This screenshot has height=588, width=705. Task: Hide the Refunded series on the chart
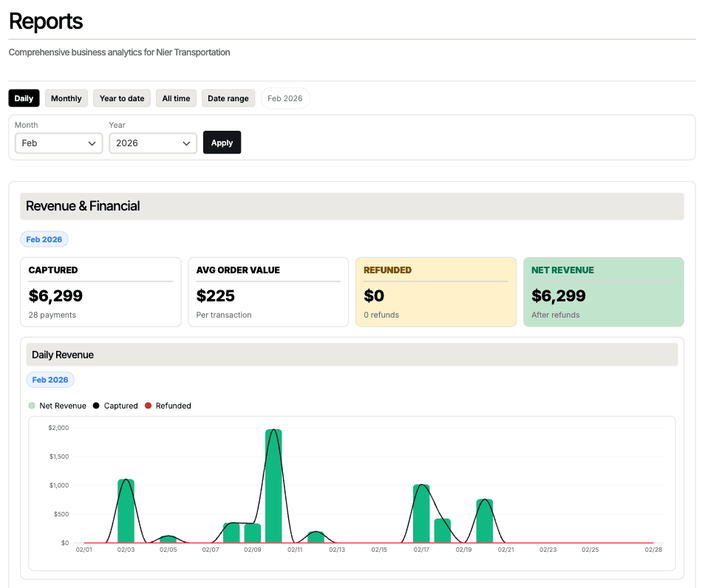pyautogui.click(x=149, y=406)
